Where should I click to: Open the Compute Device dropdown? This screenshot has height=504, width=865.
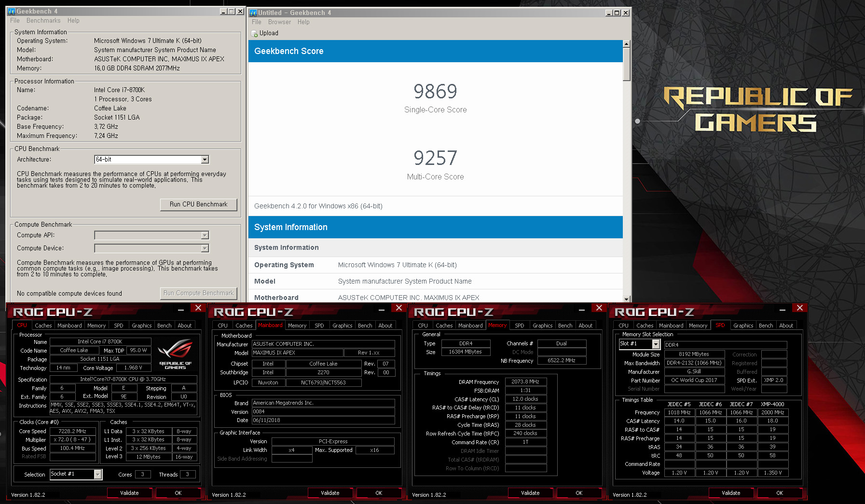click(x=205, y=248)
